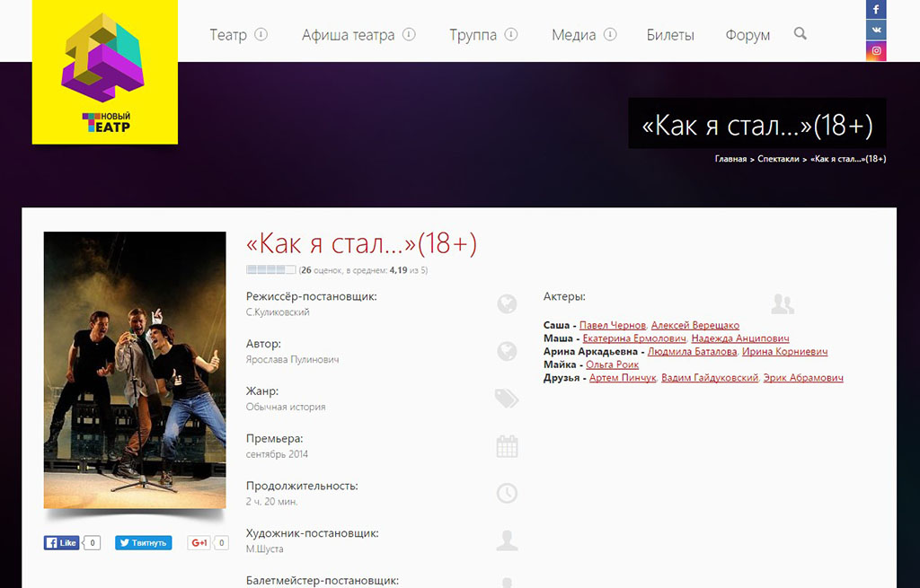Open actor link Екатерина Ермолович
Image resolution: width=920 pixels, height=588 pixels.
pyautogui.click(x=634, y=338)
